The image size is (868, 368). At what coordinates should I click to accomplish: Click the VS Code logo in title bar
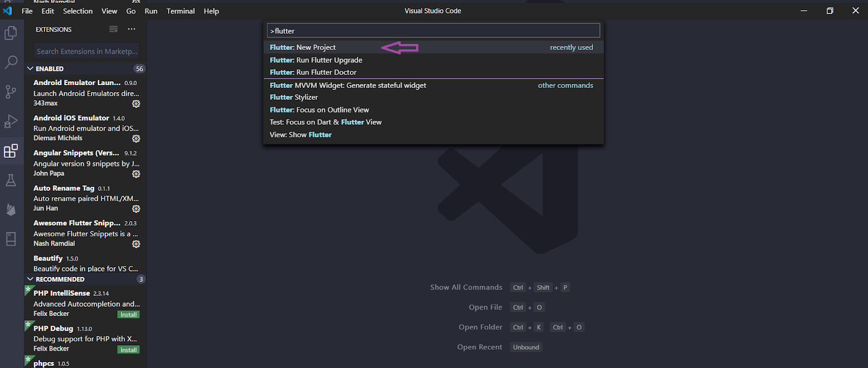8,11
